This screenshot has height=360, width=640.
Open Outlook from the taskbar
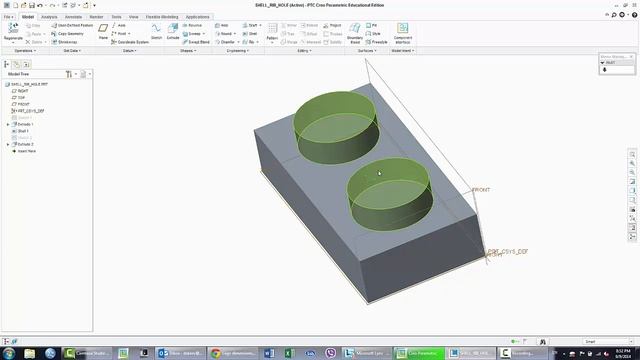180,353
